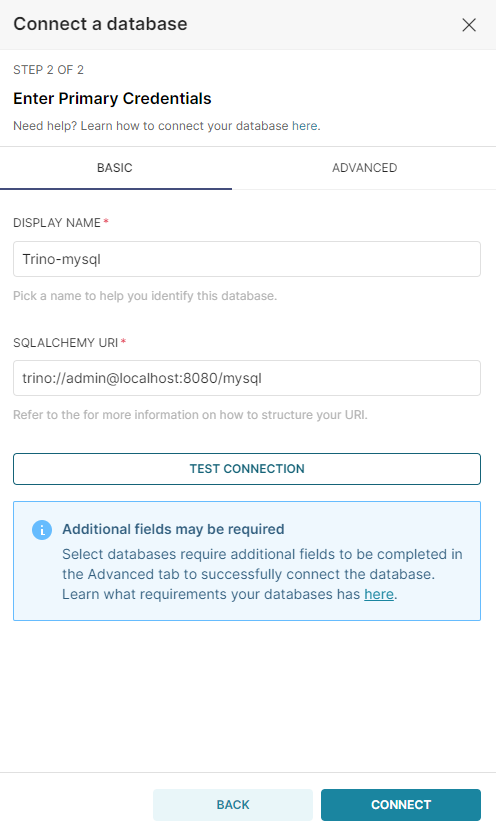Viewport: 496px width, 835px height.
Task: Click the 'Pick a name' helper text
Action: (x=145, y=296)
